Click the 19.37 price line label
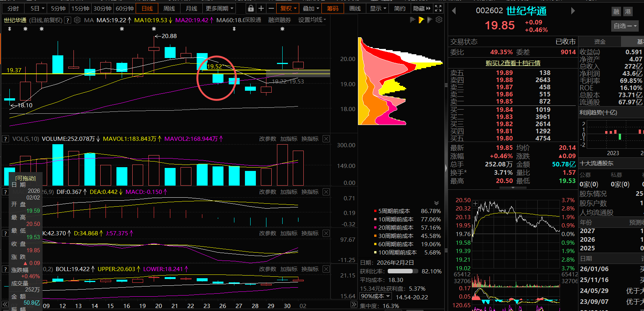The height and width of the screenshot is (311, 644). point(14,70)
